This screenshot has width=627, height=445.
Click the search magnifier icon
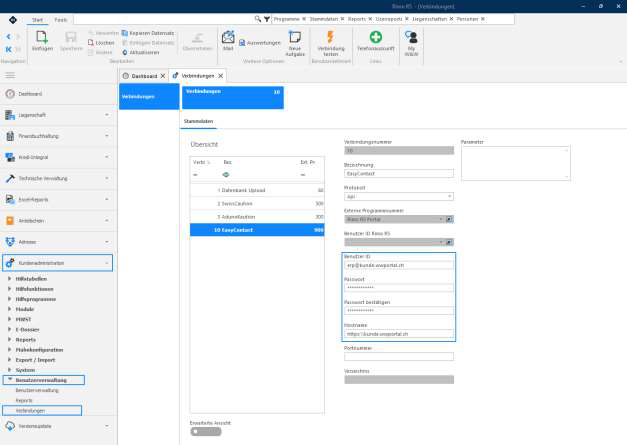click(258, 19)
